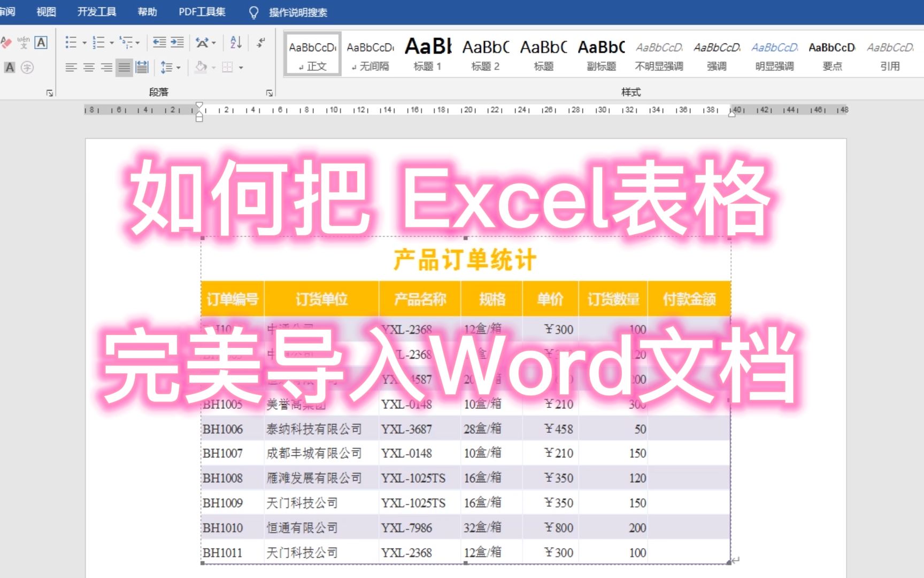This screenshot has height=578, width=924.
Task: Expand the shading color dropdown arrow
Action: tap(213, 68)
